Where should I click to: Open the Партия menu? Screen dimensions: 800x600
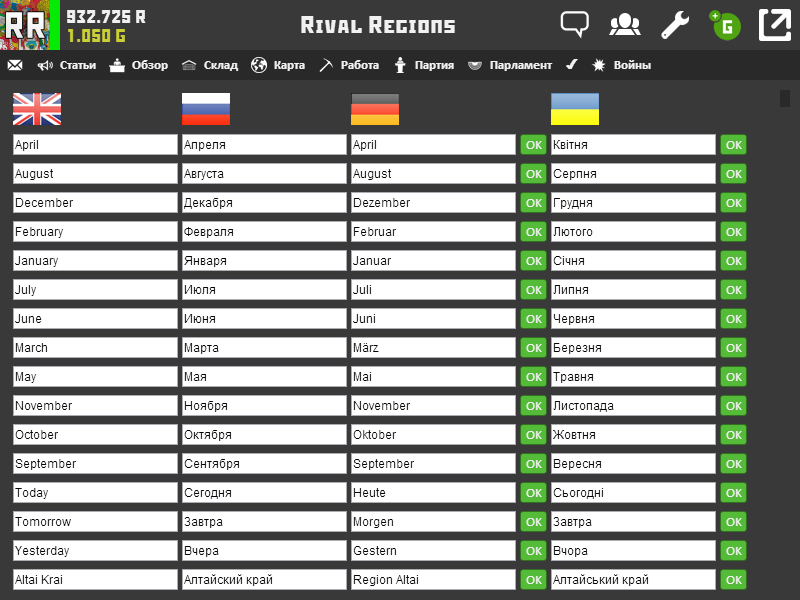click(424, 65)
